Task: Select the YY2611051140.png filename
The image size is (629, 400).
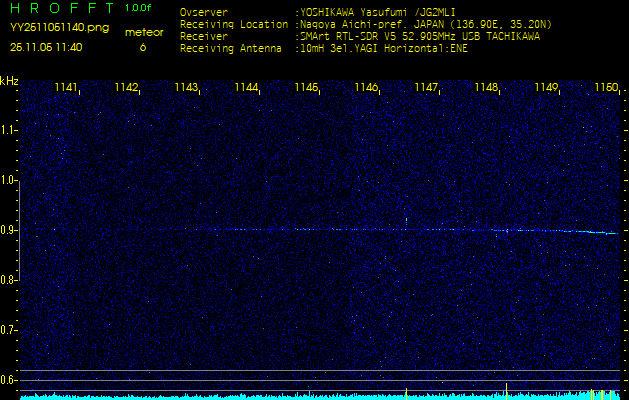Action: (49, 28)
